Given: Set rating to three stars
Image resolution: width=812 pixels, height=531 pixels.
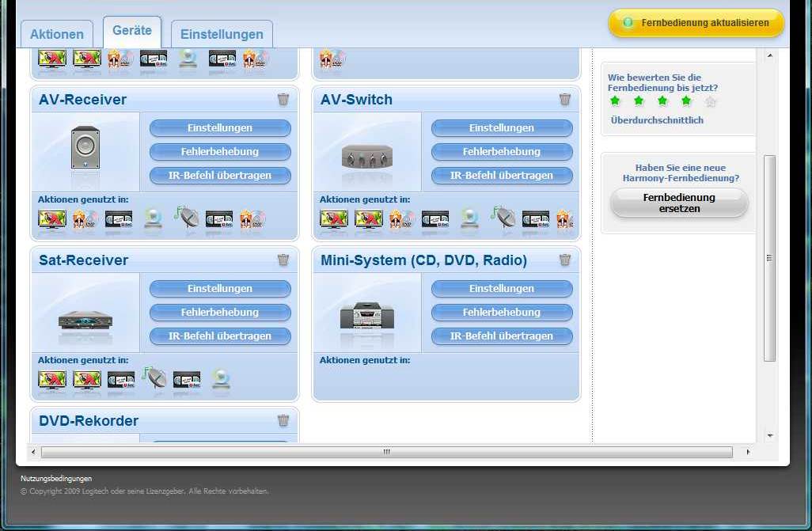Looking at the screenshot, I should point(662,101).
